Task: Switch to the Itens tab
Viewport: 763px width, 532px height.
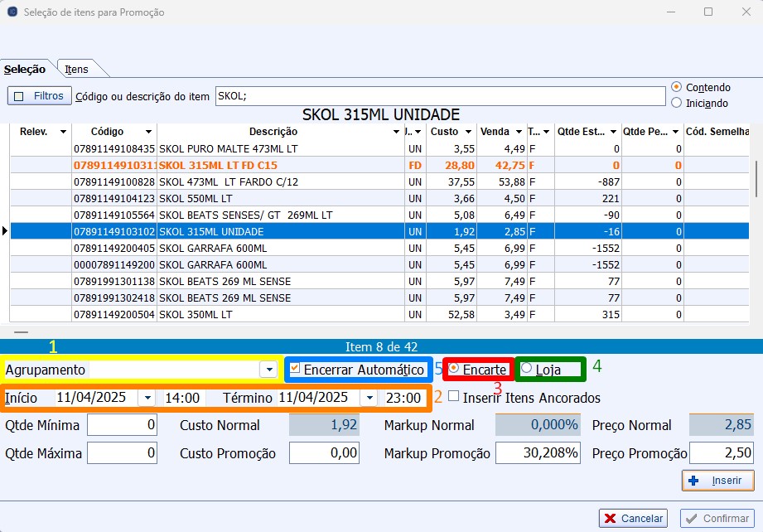Action: [76, 69]
